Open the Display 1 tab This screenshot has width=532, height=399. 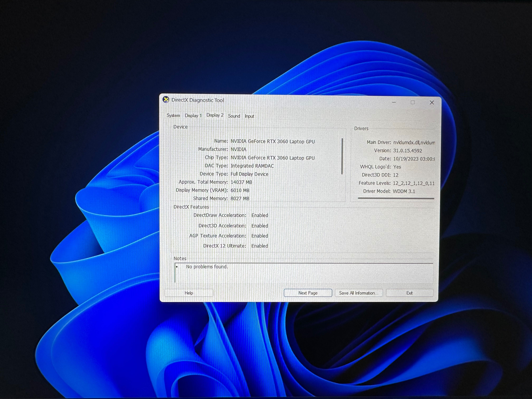(x=193, y=115)
